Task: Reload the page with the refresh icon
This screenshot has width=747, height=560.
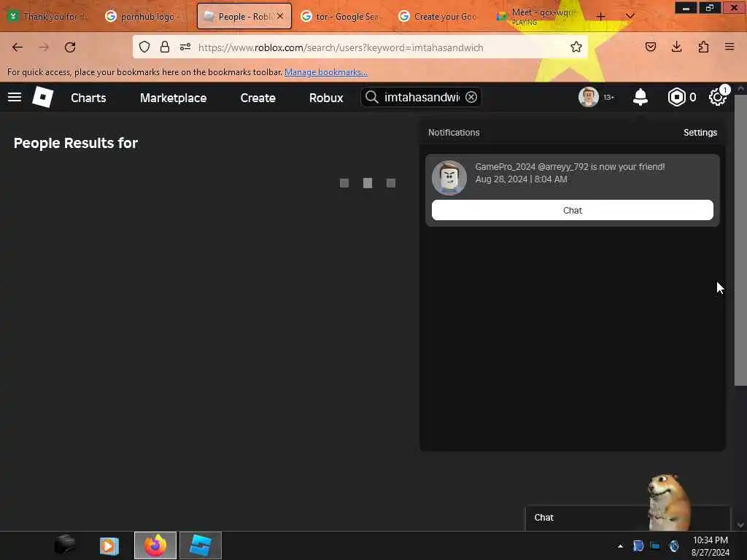Action: [70, 47]
